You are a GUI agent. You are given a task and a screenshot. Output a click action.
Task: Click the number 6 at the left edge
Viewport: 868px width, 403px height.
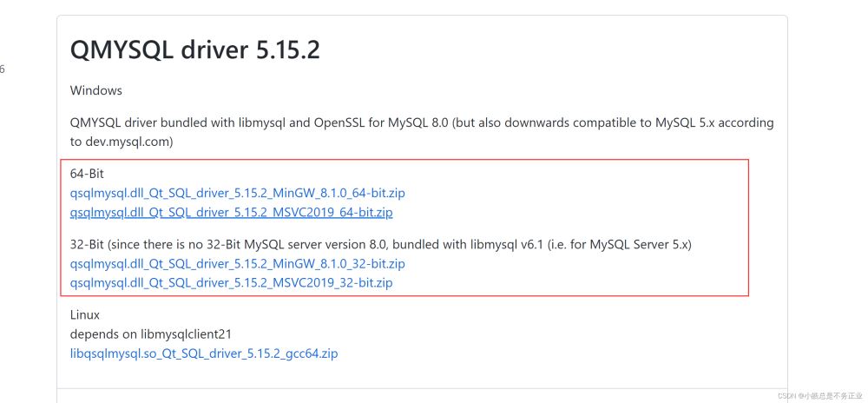tap(3, 69)
